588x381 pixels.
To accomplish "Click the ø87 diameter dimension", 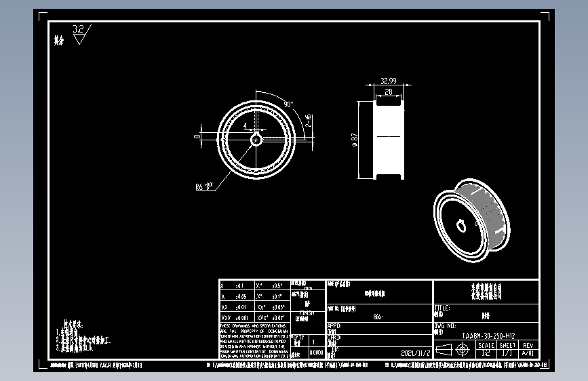I will click(355, 140).
